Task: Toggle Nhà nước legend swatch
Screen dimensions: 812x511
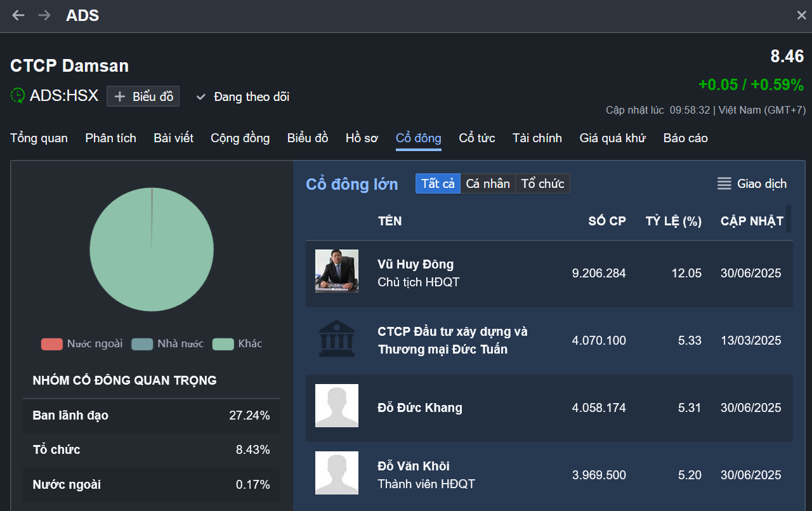Action: 142,344
